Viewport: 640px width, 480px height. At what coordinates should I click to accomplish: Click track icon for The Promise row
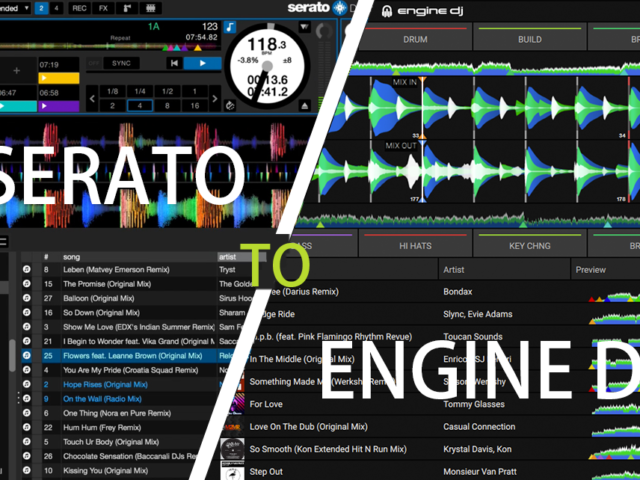pyautogui.click(x=27, y=284)
